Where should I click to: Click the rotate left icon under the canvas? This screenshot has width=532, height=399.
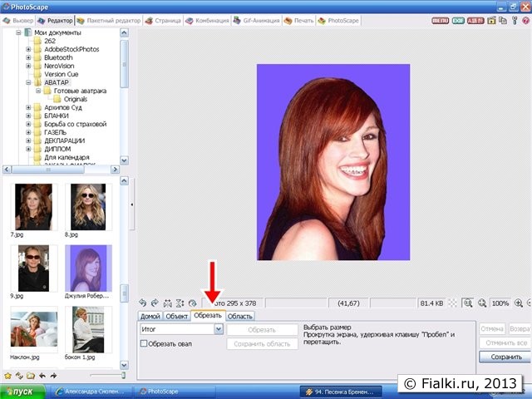tap(143, 303)
